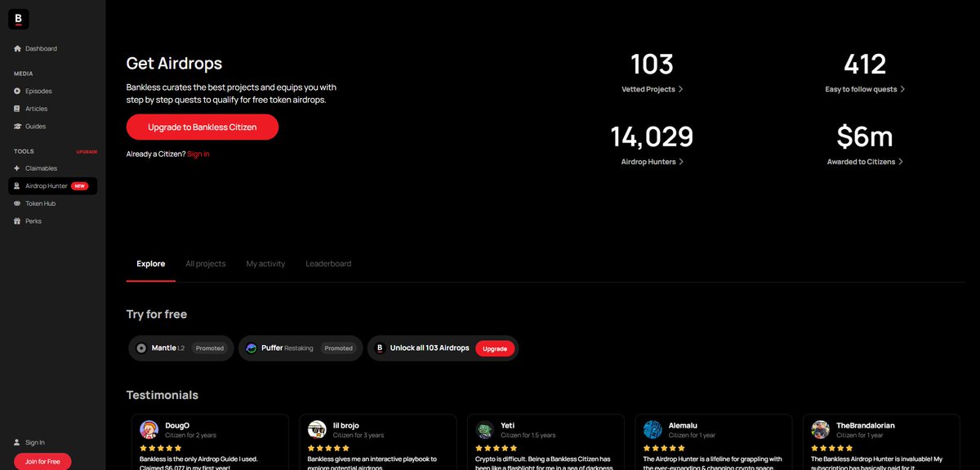
Task: Click the 14,029 Airdrop Hunters number
Action: point(652,137)
